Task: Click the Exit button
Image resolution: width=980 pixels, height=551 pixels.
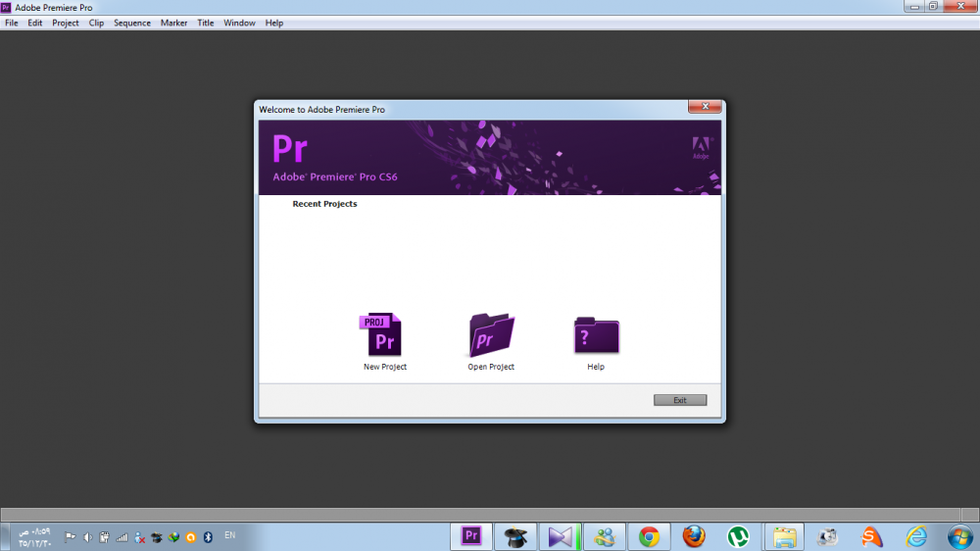Action: pos(679,400)
